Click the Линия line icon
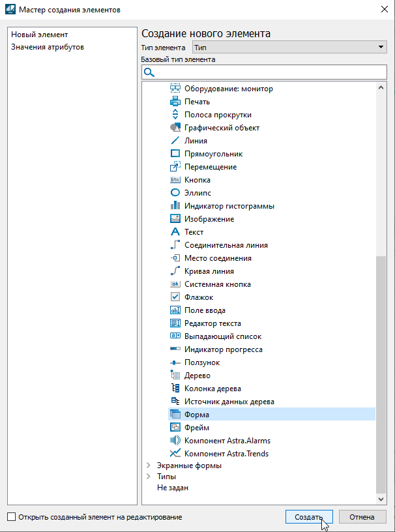Screen dimensions: 395x532 175,141
